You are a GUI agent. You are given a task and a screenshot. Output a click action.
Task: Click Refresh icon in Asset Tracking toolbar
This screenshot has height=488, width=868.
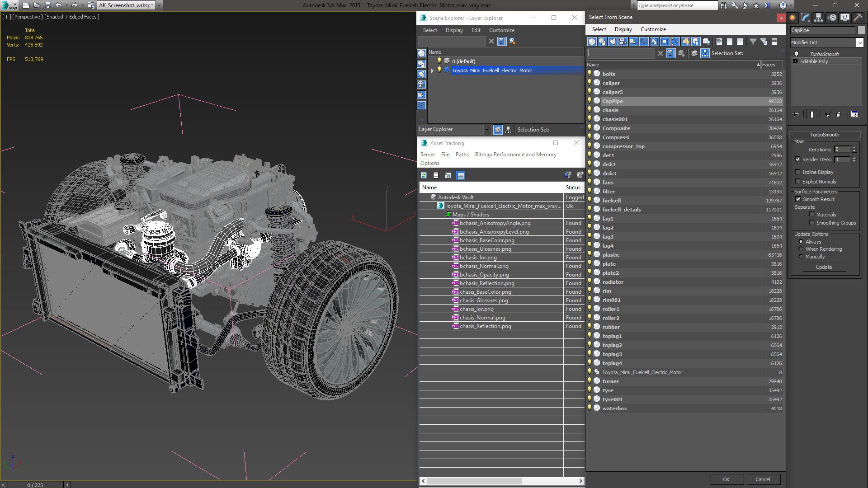tap(424, 175)
